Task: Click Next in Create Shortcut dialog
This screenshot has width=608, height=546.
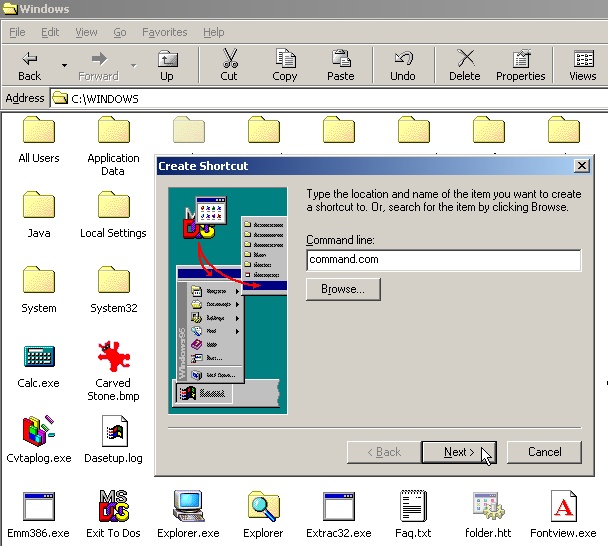Action: coord(459,452)
